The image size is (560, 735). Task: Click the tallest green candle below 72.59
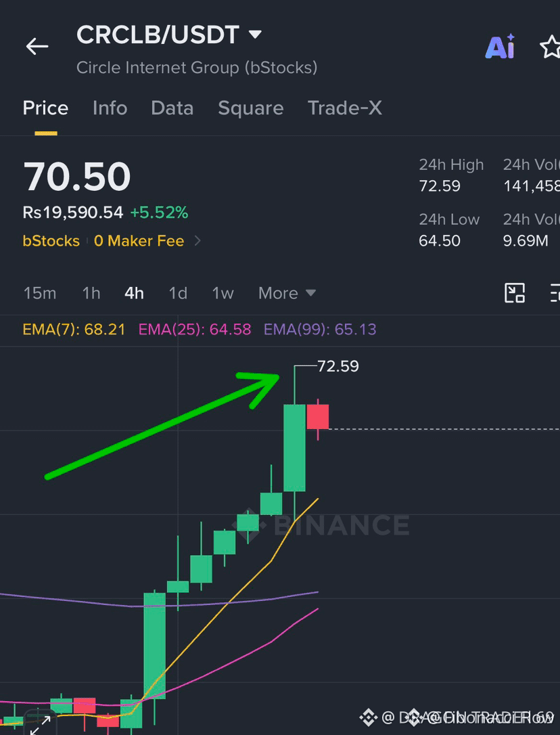point(294,447)
